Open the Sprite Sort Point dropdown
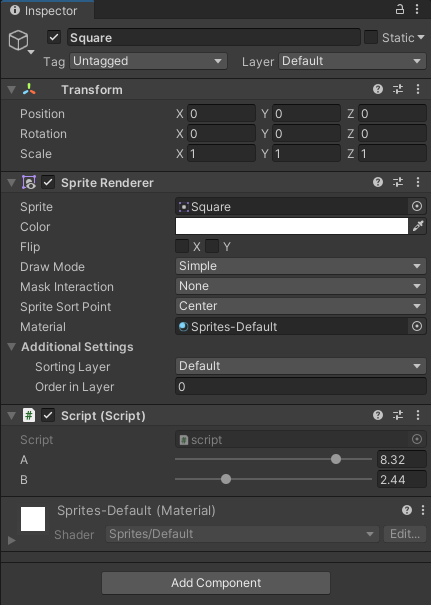Viewport: 431px width, 605px height. pyautogui.click(x=301, y=306)
